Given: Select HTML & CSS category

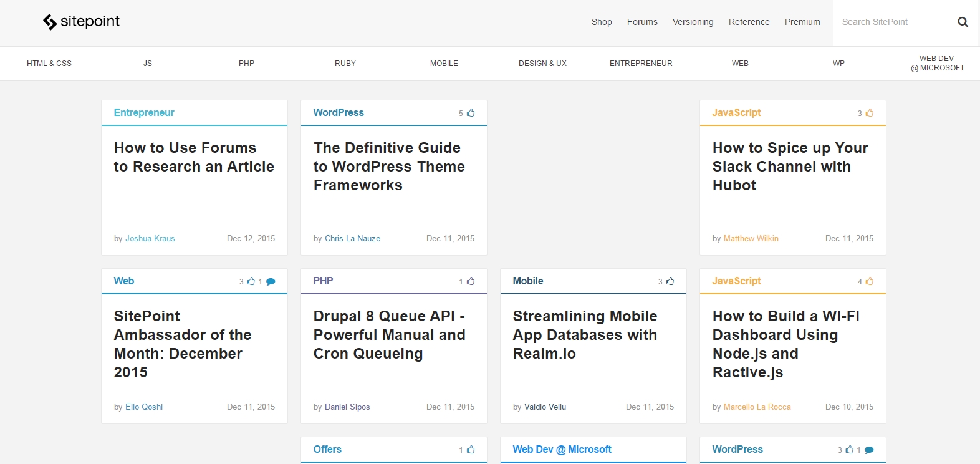Looking at the screenshot, I should [49, 64].
